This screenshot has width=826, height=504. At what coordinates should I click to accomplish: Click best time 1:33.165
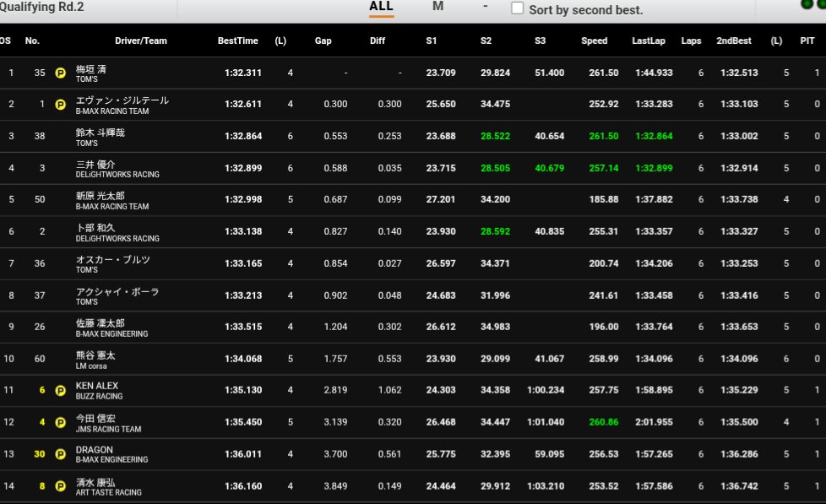tap(243, 263)
